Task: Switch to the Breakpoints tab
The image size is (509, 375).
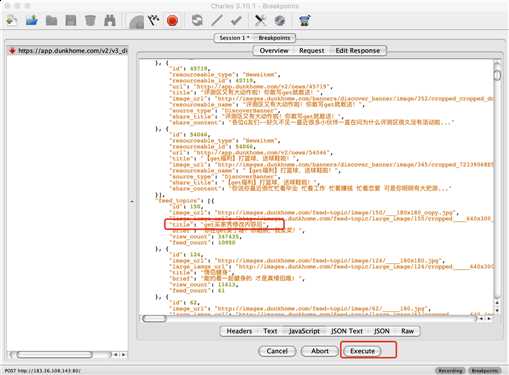Action: [x=274, y=38]
